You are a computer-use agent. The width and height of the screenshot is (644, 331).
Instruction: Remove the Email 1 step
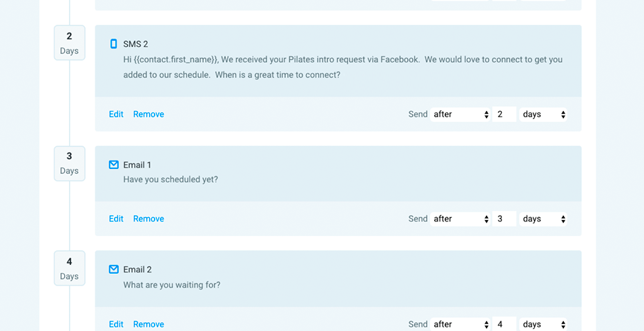(x=148, y=219)
